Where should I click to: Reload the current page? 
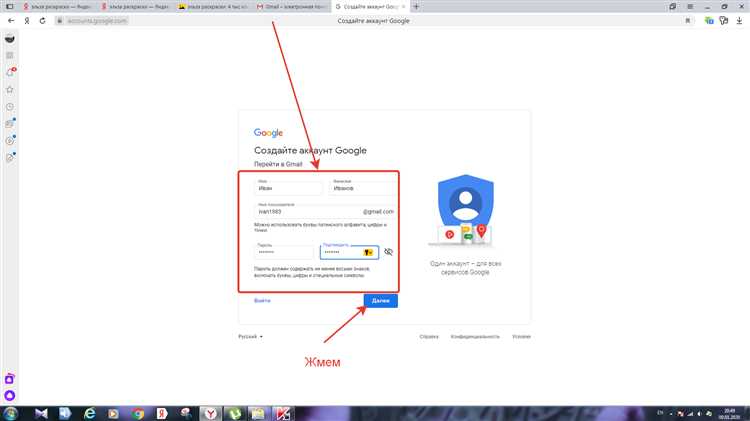(x=43, y=21)
